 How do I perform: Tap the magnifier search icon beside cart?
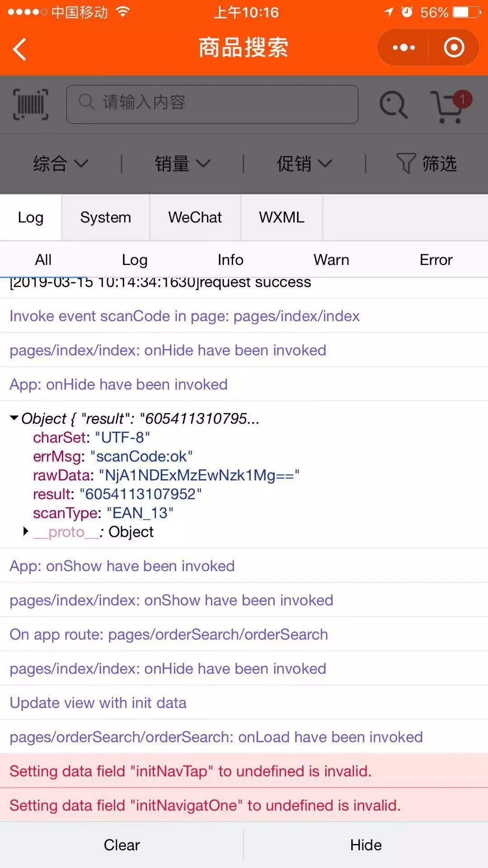[x=394, y=105]
